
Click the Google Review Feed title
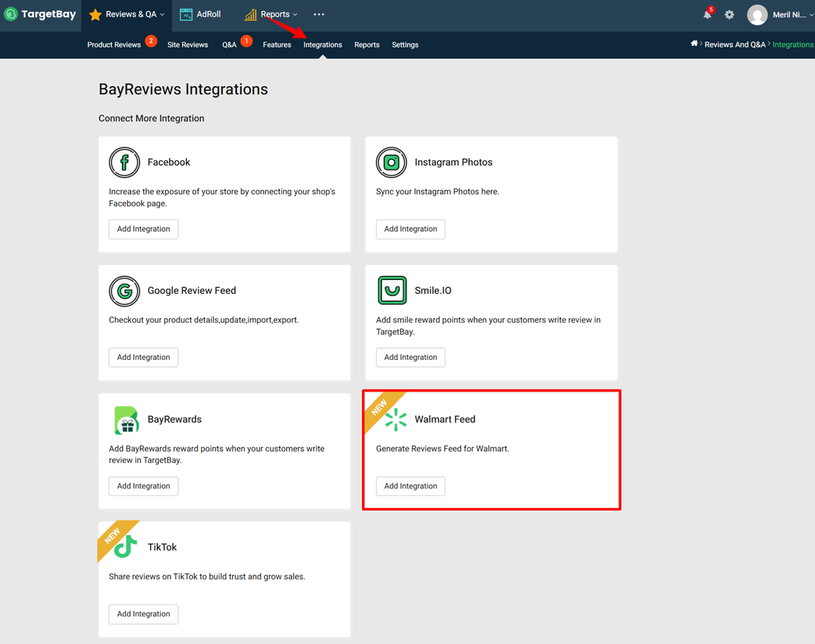click(192, 290)
